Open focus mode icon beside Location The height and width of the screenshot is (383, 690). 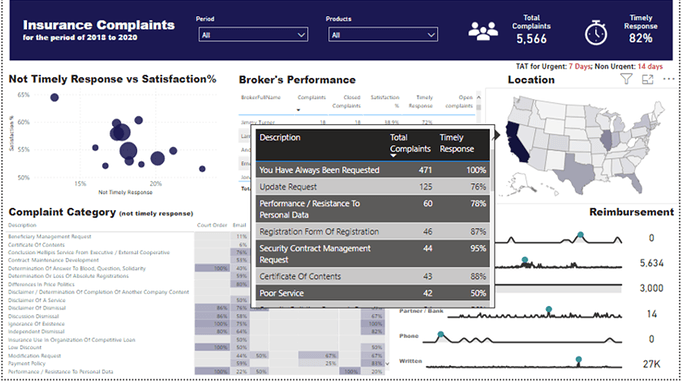(648, 79)
